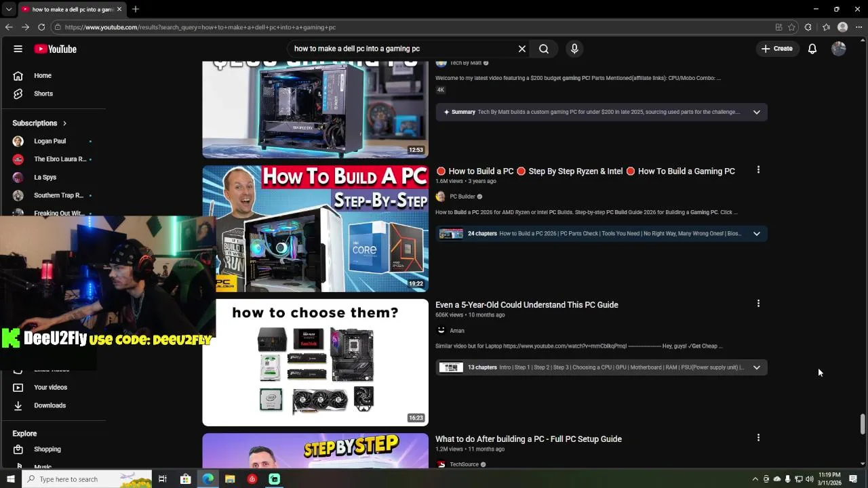Start voice search with the microphone
The height and width of the screenshot is (488, 868).
[574, 49]
